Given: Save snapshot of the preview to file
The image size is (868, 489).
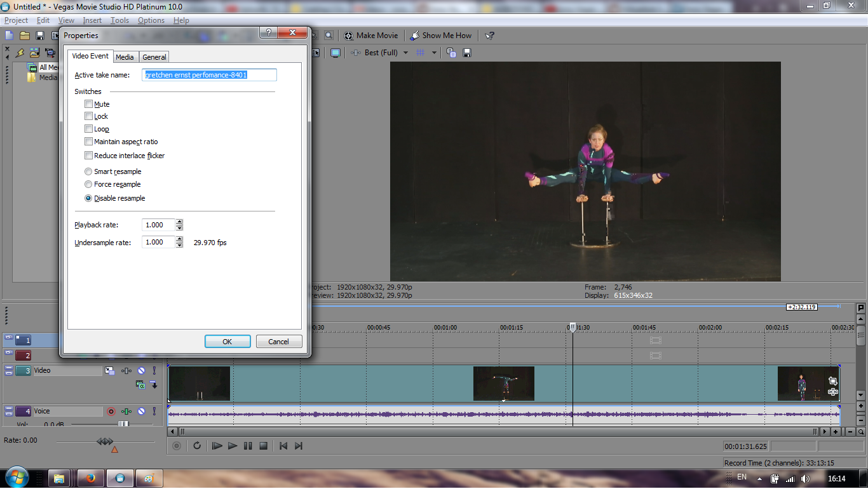Looking at the screenshot, I should [467, 53].
